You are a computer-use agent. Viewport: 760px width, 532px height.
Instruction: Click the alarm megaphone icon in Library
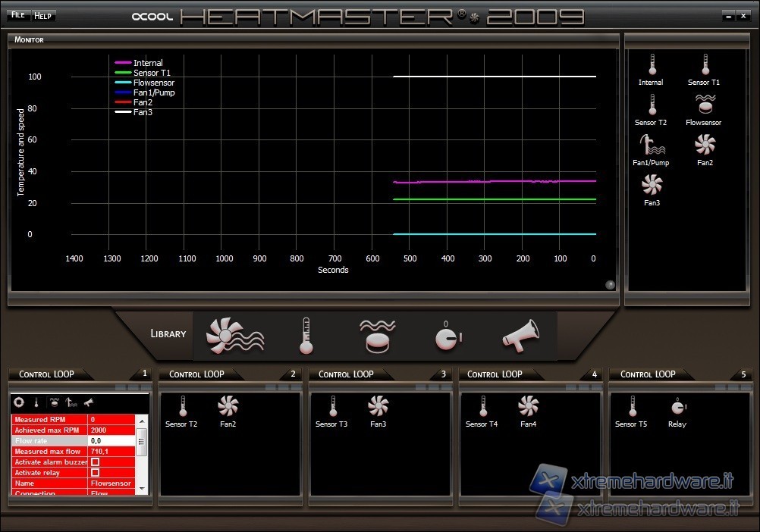[520, 336]
